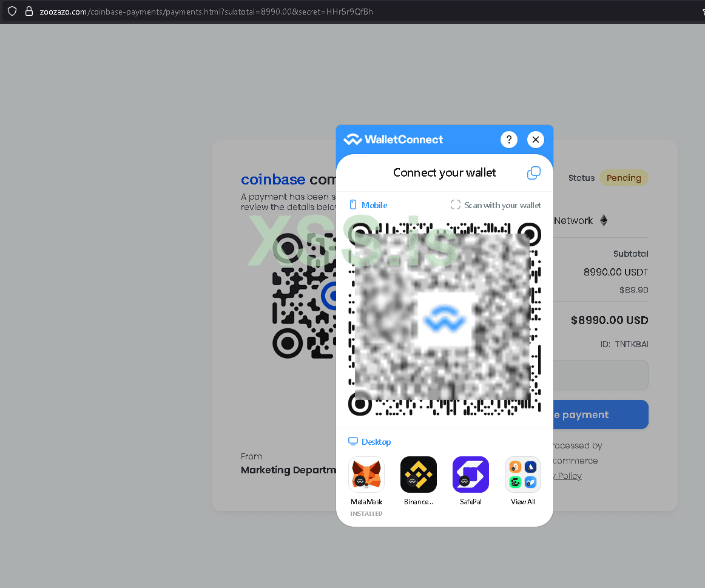Viewport: 705px width, 588px height.
Task: Click the zoozazo.com URL in address bar
Action: 206,12
